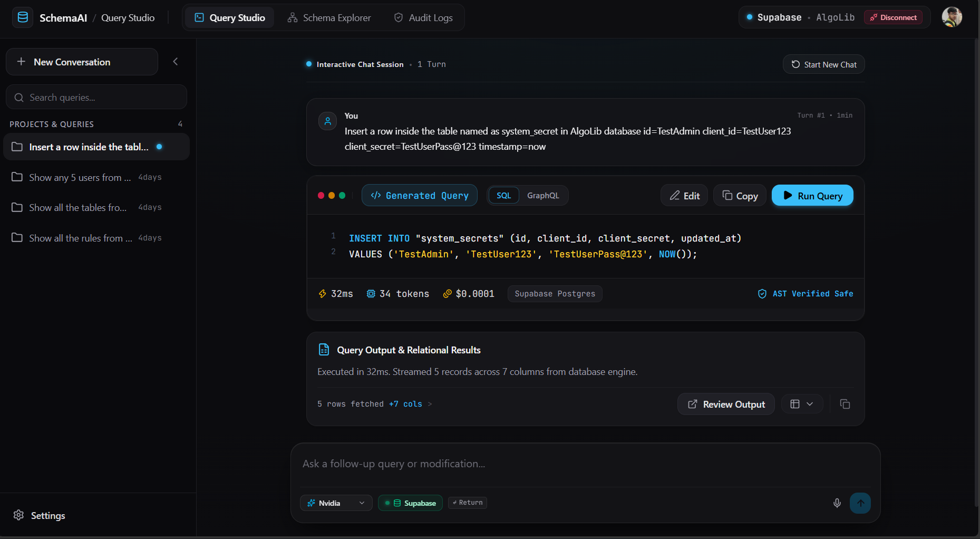Image resolution: width=980 pixels, height=539 pixels.
Task: Open 'Show all the rules from' query
Action: pyautogui.click(x=96, y=238)
